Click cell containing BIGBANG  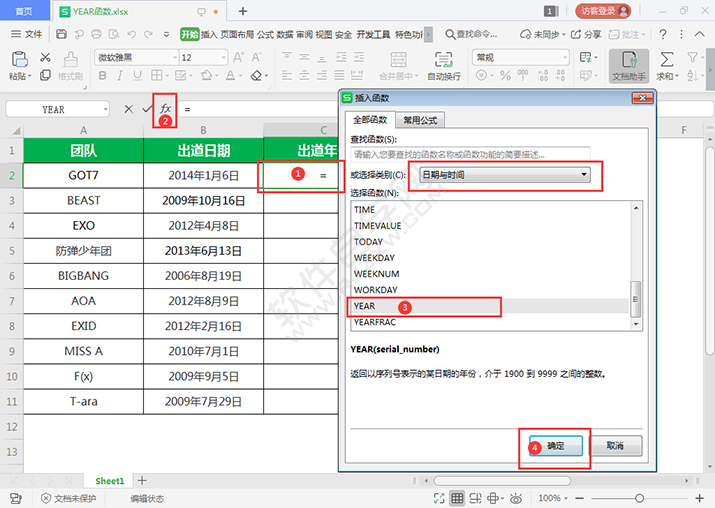click(x=83, y=276)
